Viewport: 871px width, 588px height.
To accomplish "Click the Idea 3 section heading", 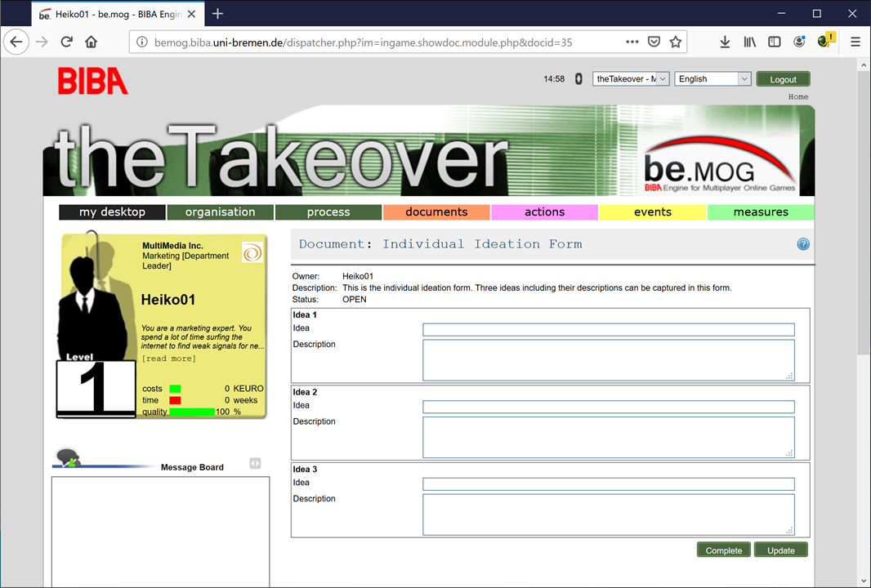I will click(305, 470).
